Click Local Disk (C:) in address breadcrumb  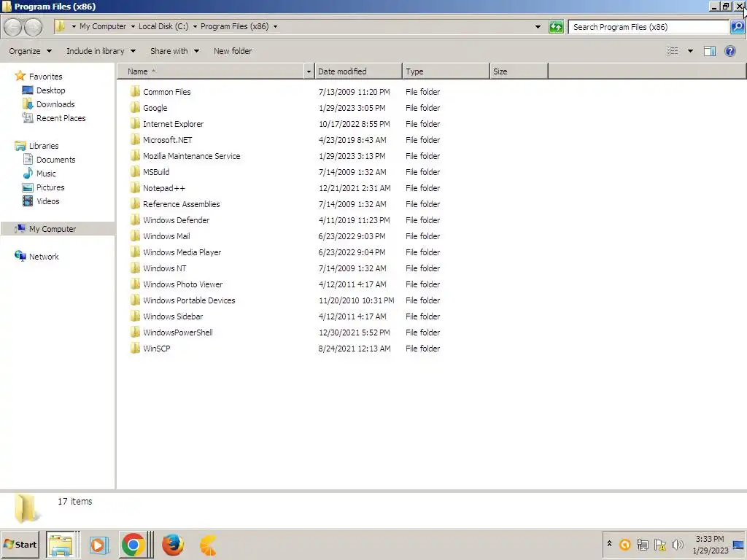(163, 27)
